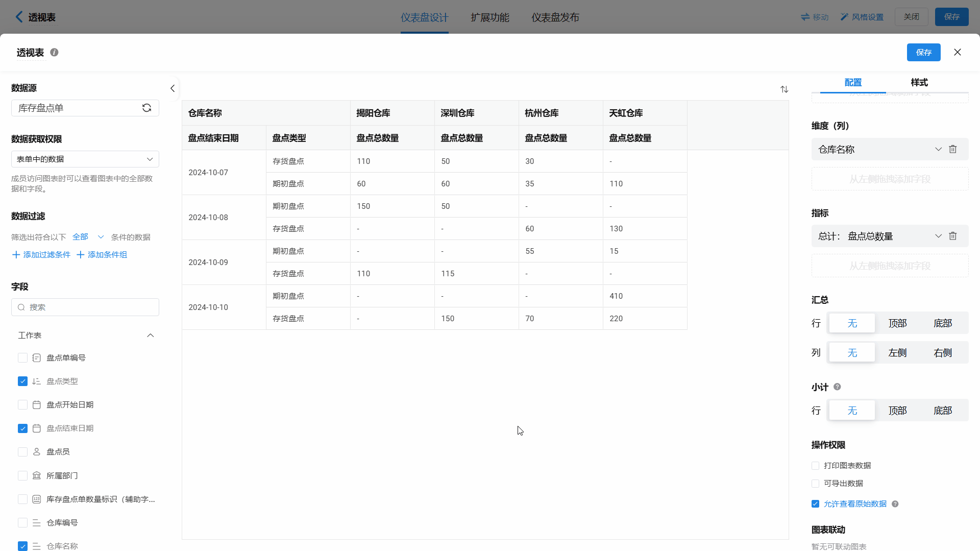Image resolution: width=980 pixels, height=551 pixels.
Task: Switch to the 样式 tab
Action: (x=919, y=83)
